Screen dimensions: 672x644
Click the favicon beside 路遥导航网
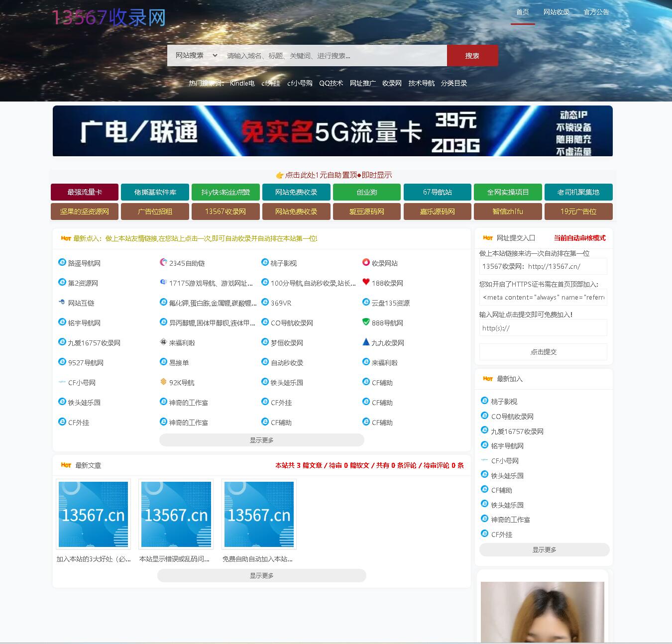click(x=62, y=262)
